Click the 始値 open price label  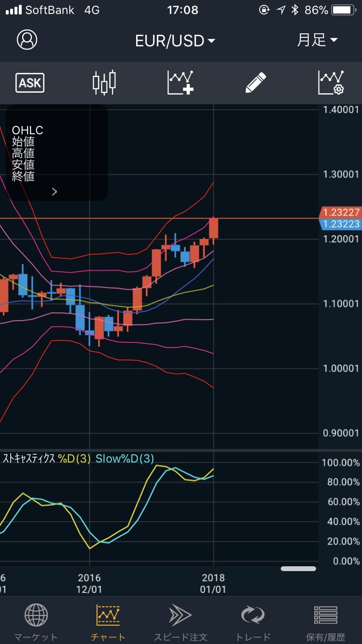coord(23,142)
